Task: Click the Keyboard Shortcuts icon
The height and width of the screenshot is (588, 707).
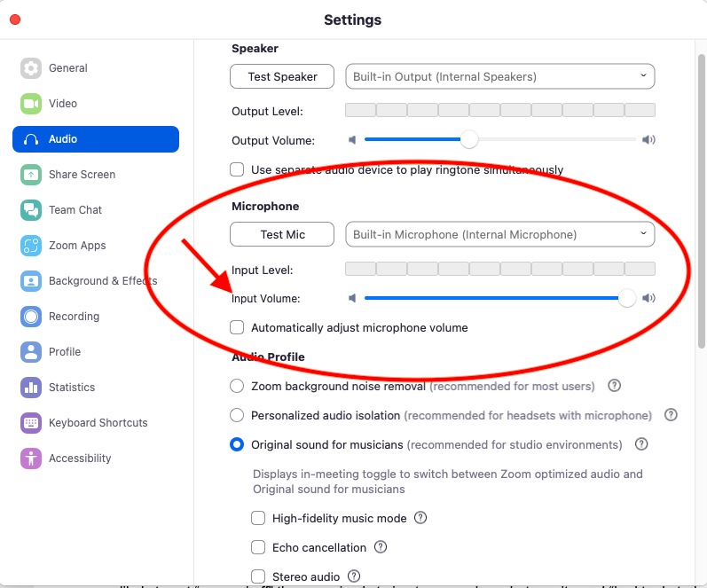Action: tap(31, 423)
